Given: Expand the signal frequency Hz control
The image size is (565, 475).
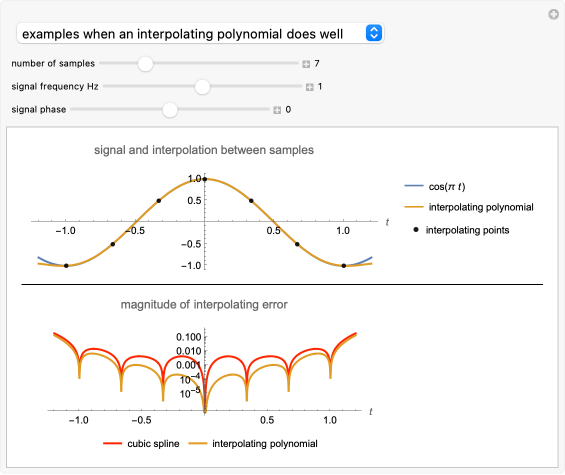Looking at the screenshot, I should pyautogui.click(x=310, y=87).
